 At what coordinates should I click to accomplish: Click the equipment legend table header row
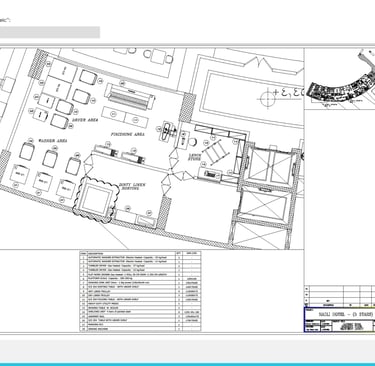pos(140,253)
